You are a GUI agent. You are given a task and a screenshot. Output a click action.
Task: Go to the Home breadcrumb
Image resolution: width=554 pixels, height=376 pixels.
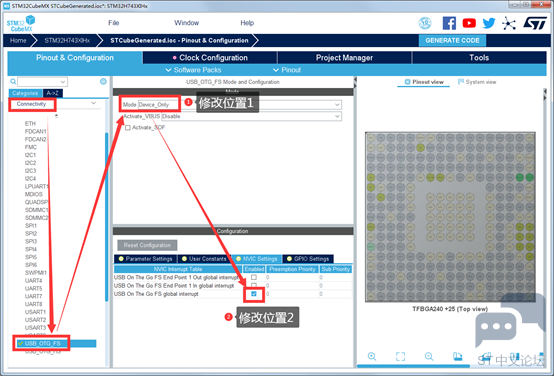tap(18, 40)
